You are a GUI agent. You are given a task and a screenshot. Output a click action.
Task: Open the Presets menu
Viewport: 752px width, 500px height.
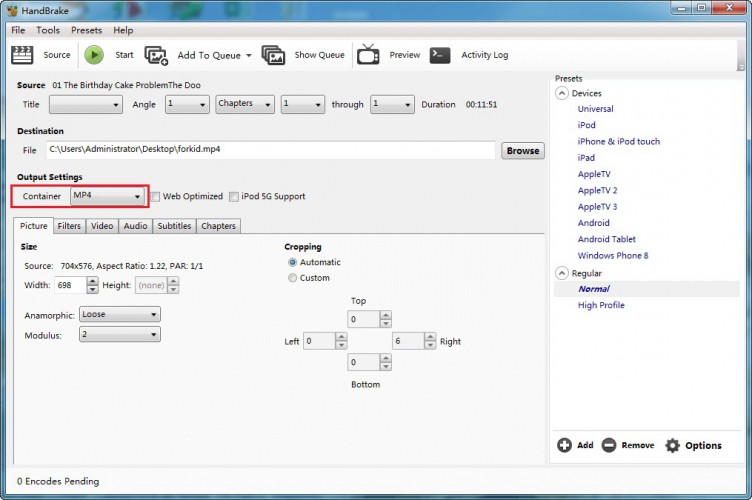pyautogui.click(x=86, y=30)
